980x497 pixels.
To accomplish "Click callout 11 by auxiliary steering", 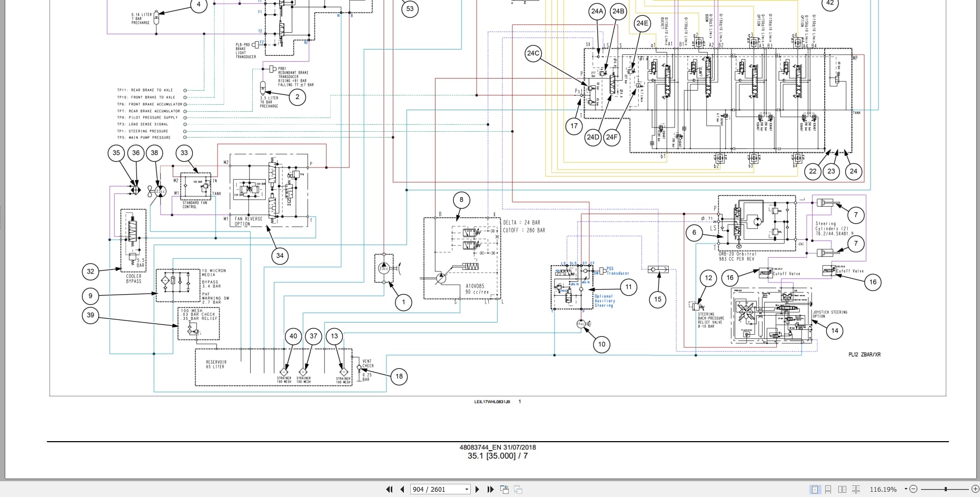I will (x=628, y=287).
